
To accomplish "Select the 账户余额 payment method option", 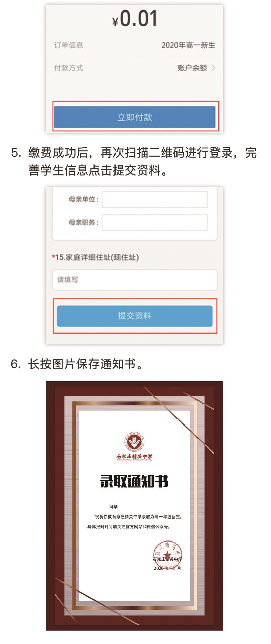I will point(192,68).
